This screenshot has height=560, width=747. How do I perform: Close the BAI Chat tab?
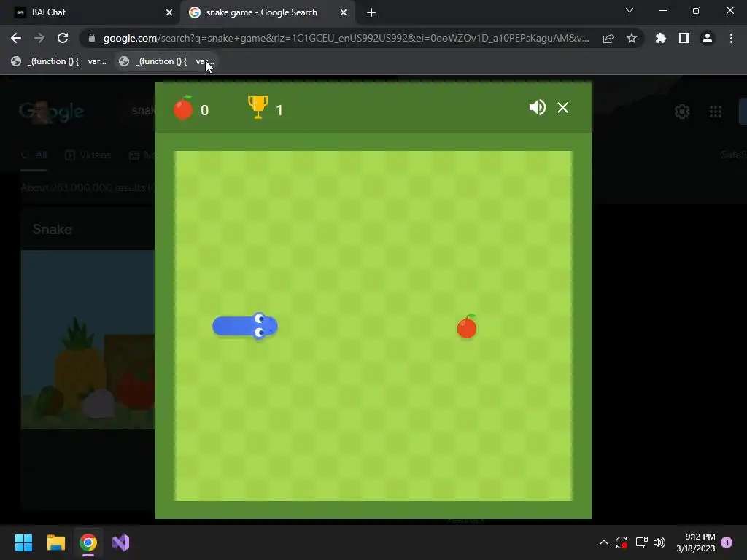click(x=169, y=12)
